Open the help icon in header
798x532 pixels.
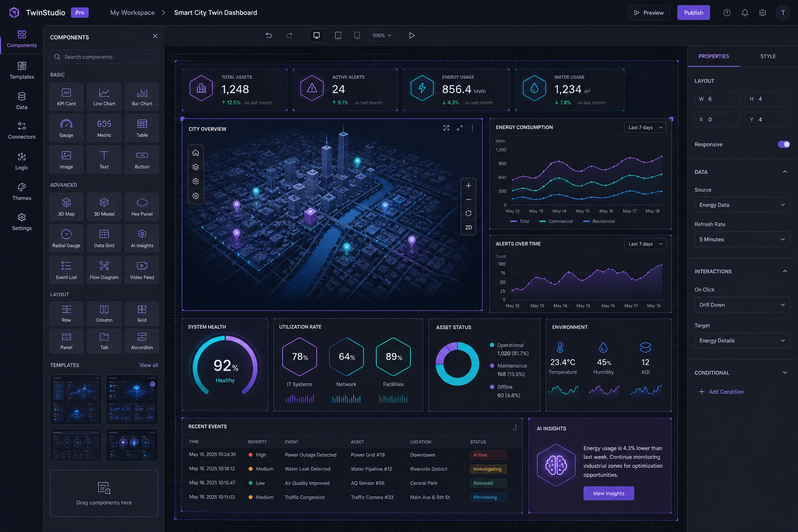tap(727, 12)
